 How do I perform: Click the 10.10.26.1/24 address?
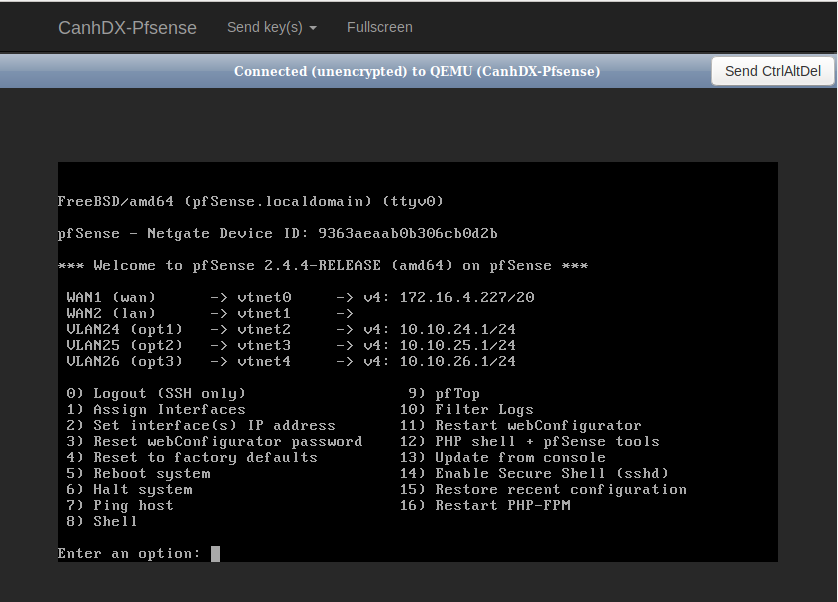[x=458, y=361]
